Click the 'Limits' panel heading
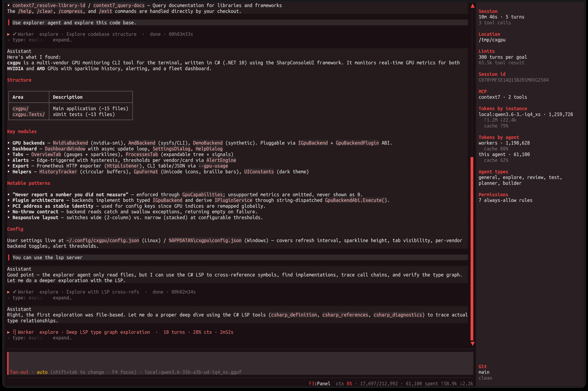588x391 pixels. [x=487, y=51]
